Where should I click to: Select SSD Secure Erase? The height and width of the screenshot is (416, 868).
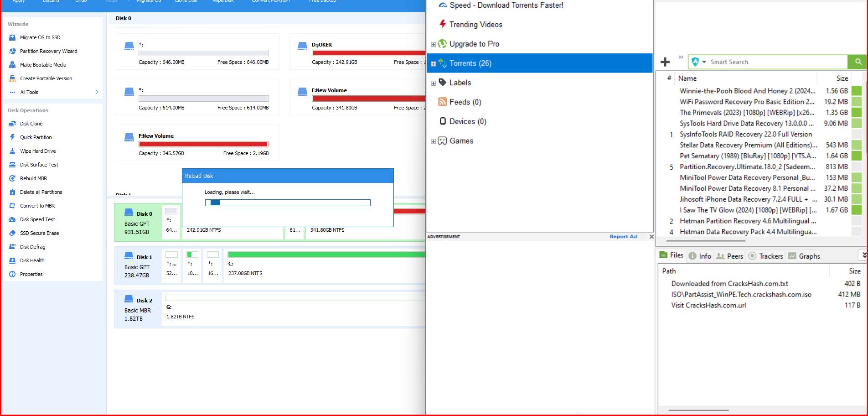click(39, 233)
